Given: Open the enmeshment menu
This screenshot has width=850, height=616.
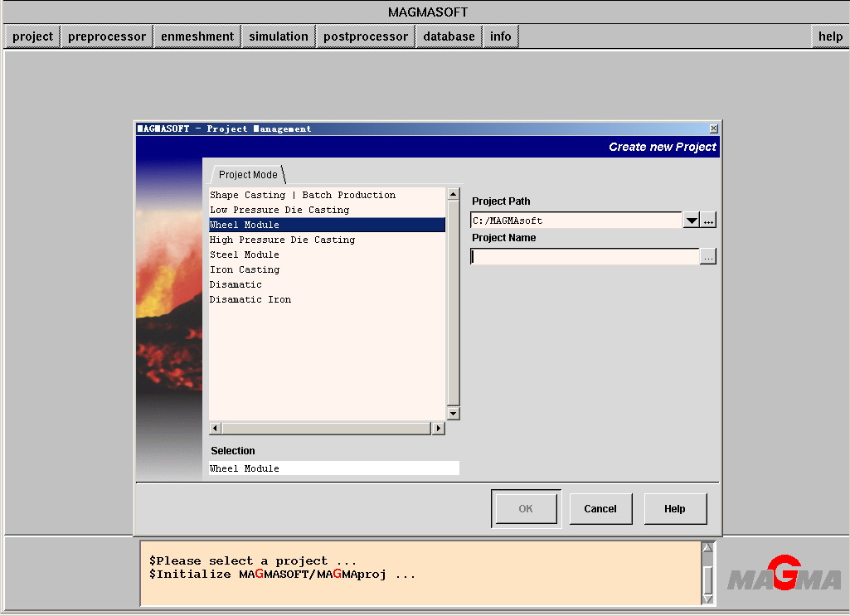Looking at the screenshot, I should [197, 36].
